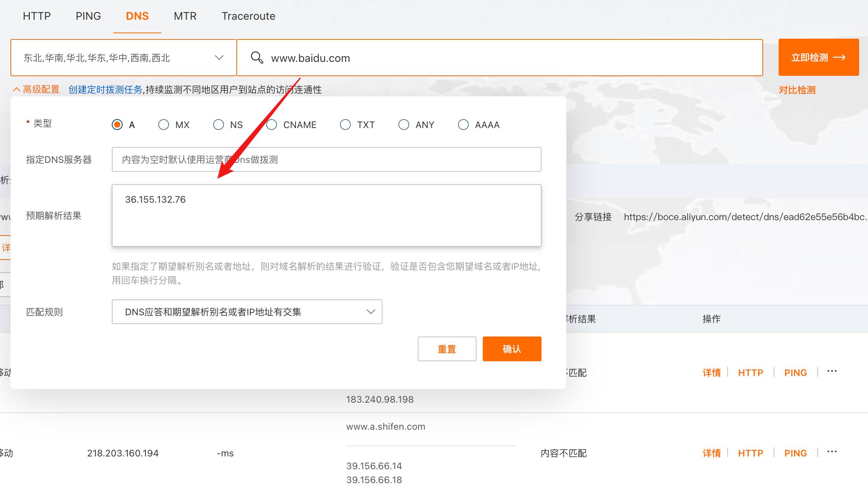Select TXT record type radio button
The height and width of the screenshot is (492, 868).
[346, 125]
